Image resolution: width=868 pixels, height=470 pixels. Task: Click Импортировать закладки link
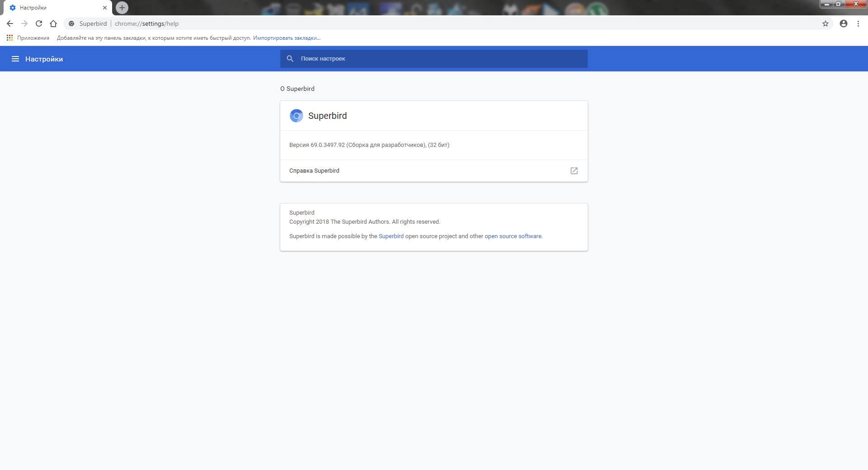287,38
